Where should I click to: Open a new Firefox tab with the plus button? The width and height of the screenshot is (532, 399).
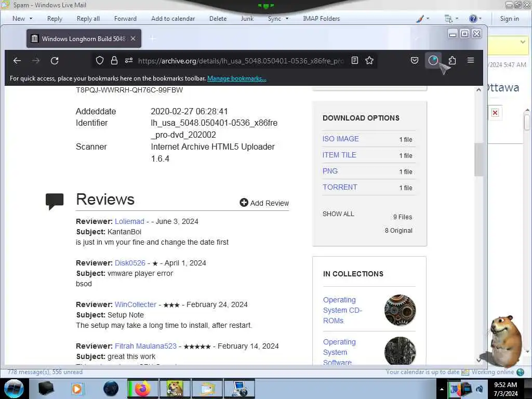point(153,38)
